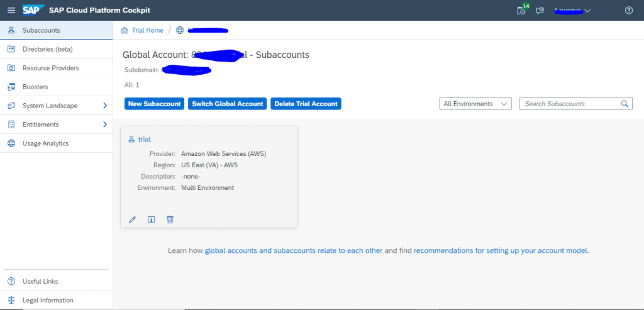Open Resource Providers in sidebar
Image resolution: width=644 pixels, height=310 pixels.
click(x=56, y=68)
